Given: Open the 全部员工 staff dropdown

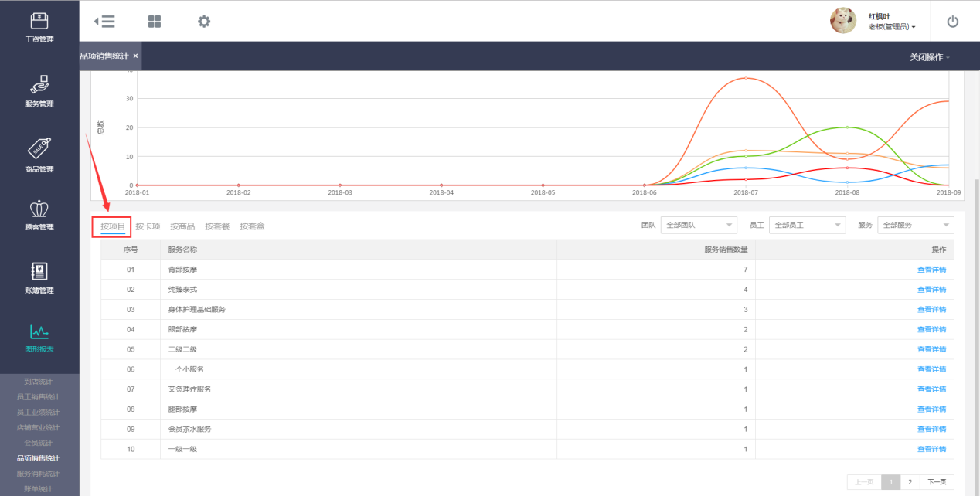Looking at the screenshot, I should click(x=808, y=225).
